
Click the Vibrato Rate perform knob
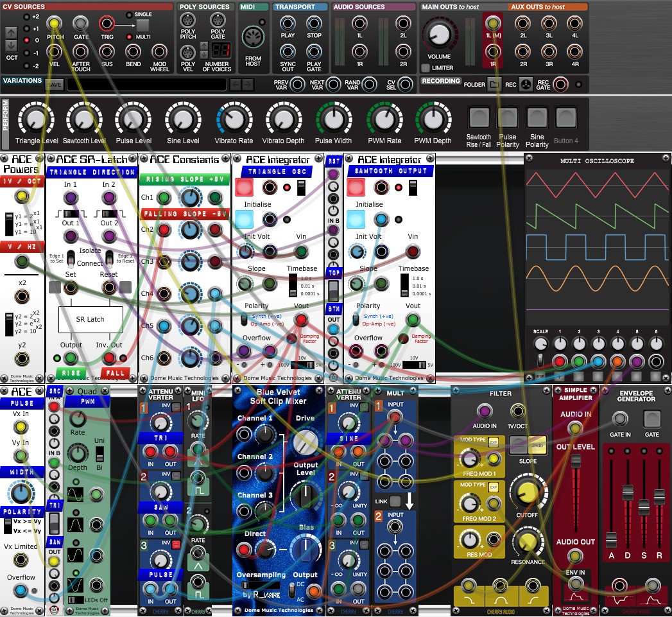234,119
